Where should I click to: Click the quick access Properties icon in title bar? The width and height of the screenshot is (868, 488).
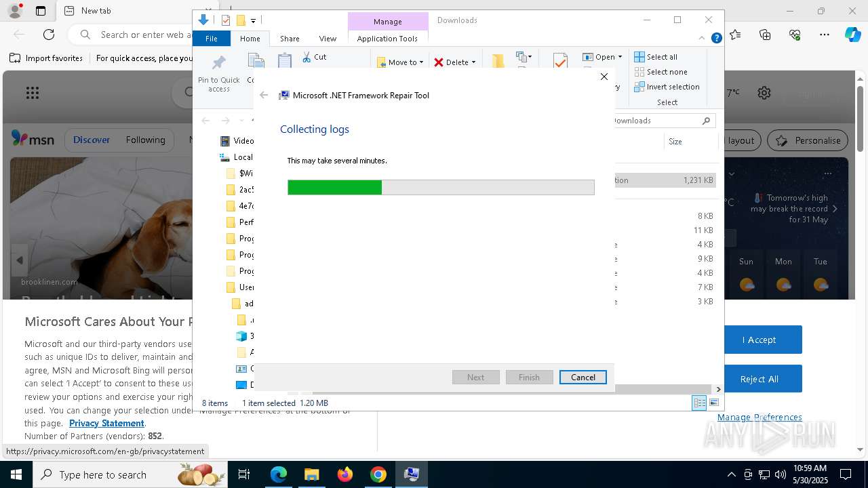(226, 20)
